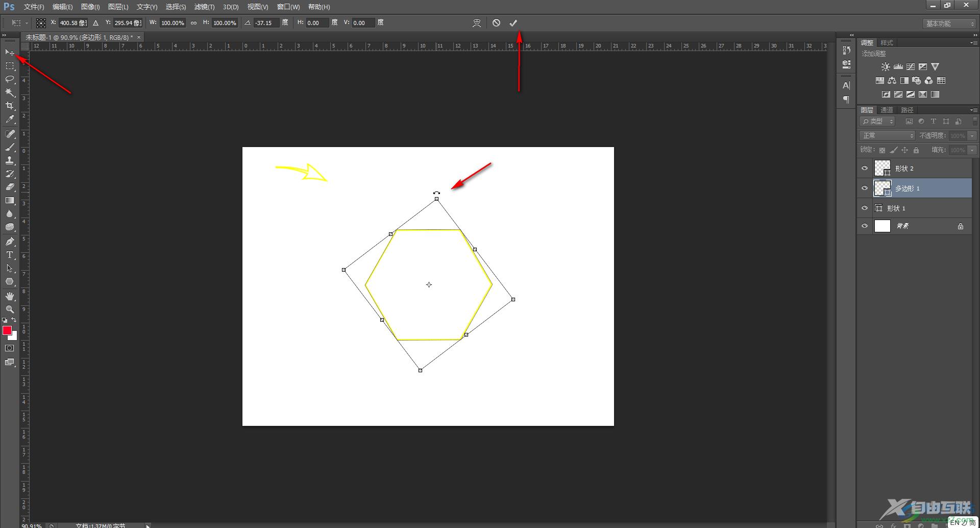Switch to warp mode icon
Viewport: 980px width, 528px height.
[x=477, y=23]
